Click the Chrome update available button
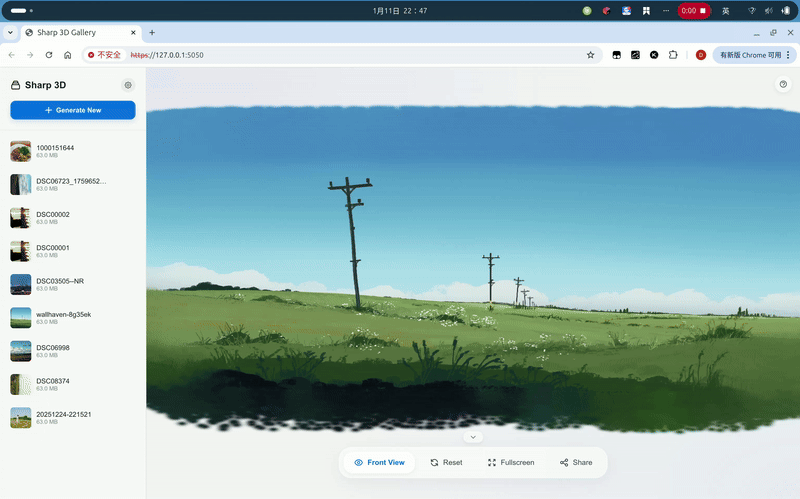 (750, 55)
